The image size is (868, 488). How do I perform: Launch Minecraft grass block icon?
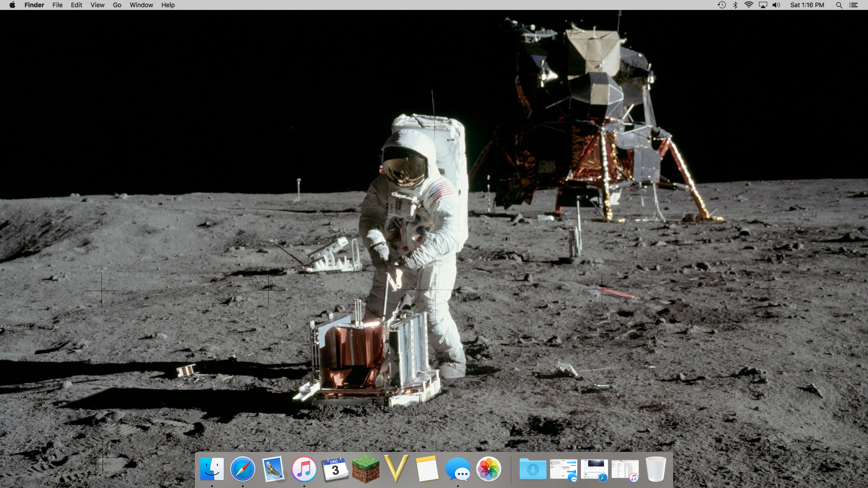(x=366, y=469)
